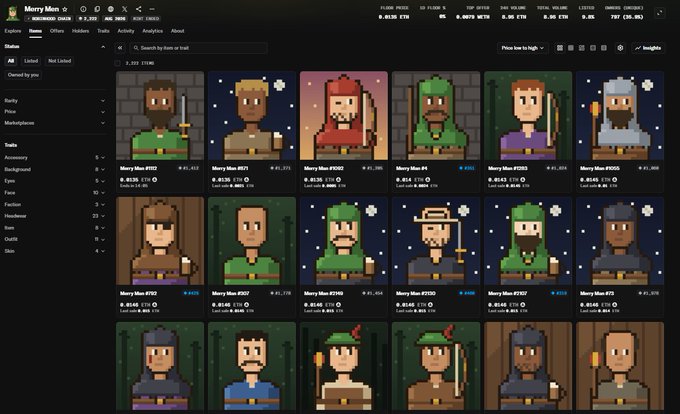Image resolution: width=680 pixels, height=414 pixels.
Task: Switch to the Activity tab
Action: (126, 31)
